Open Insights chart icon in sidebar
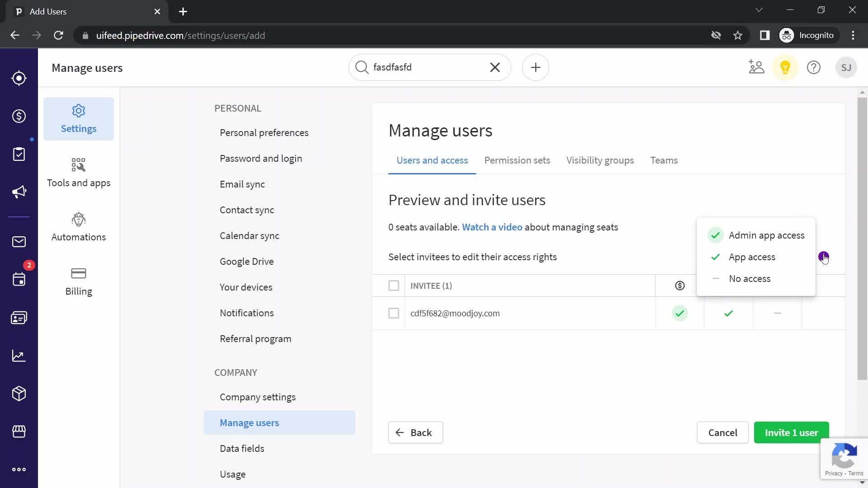This screenshot has width=868, height=488. coord(19,356)
